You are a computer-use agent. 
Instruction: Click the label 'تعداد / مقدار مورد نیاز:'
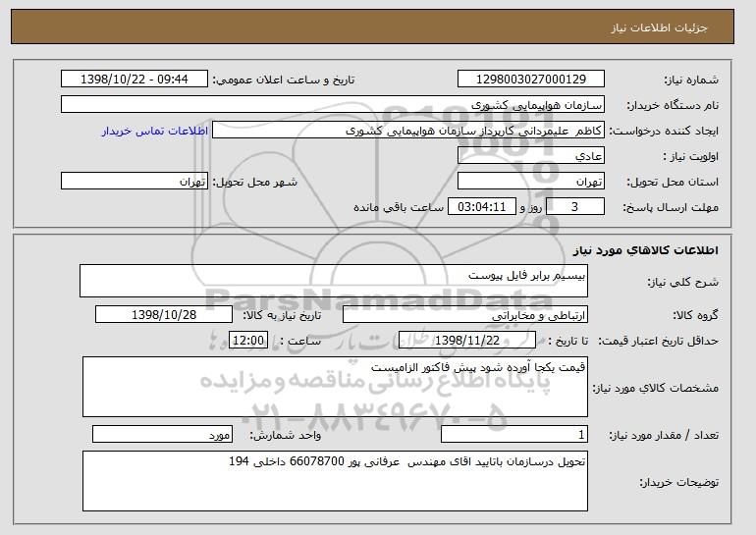pyautogui.click(x=664, y=435)
